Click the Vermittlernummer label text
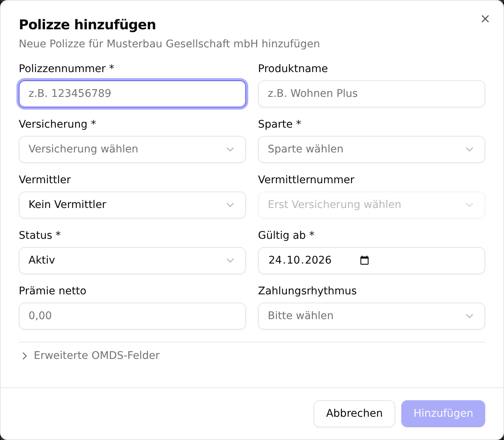504x440 pixels. point(306,180)
